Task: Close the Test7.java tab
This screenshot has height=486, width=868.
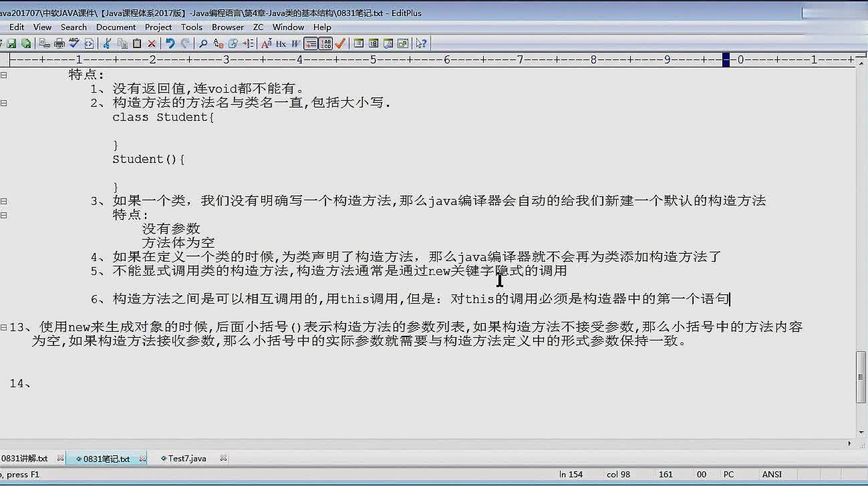Action: tap(223, 459)
